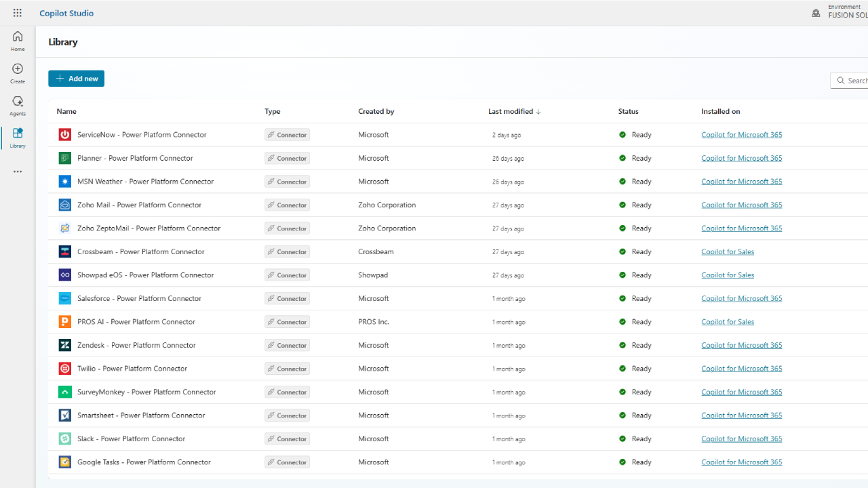The image size is (868, 488).
Task: Open Agents from the sidebar
Action: 18,106
